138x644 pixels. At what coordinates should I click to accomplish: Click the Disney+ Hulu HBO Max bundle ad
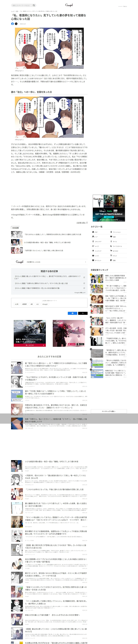click(109, 208)
